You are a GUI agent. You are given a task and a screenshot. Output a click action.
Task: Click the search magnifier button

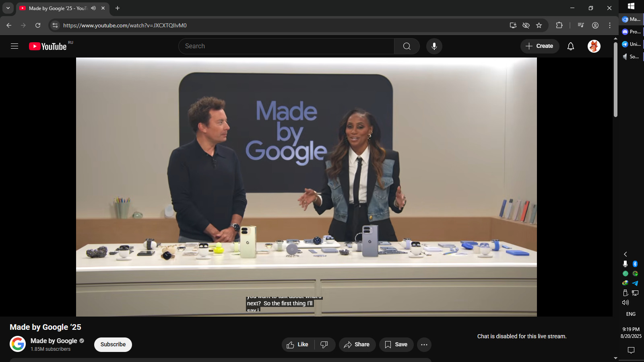pos(407,46)
